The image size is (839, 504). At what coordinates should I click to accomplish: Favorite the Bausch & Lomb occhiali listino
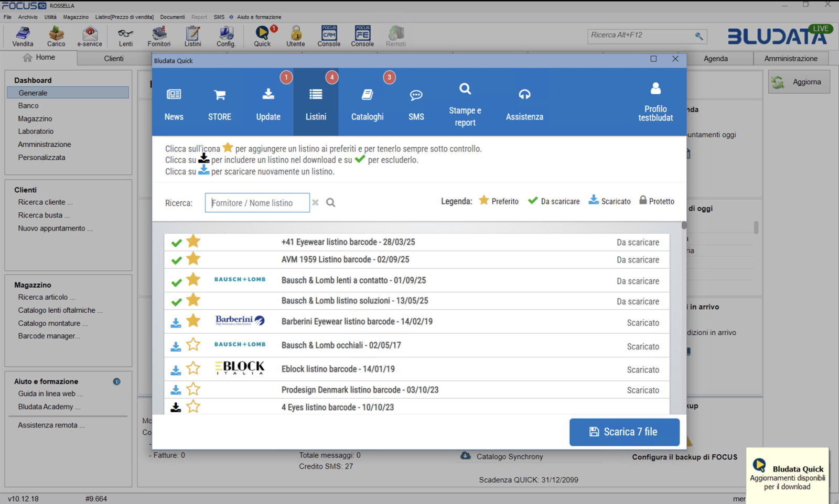point(193,345)
